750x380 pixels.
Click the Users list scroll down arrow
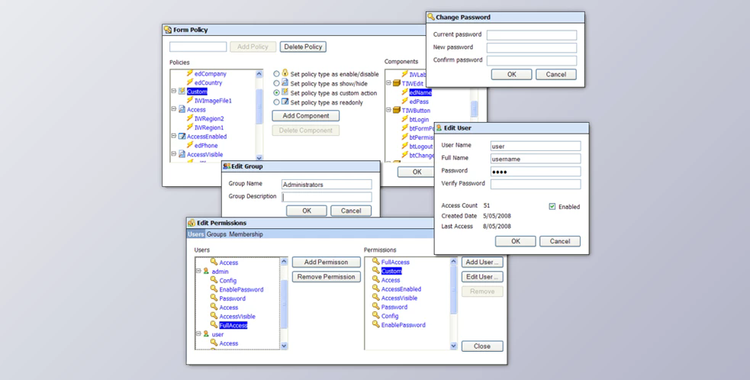[284, 346]
